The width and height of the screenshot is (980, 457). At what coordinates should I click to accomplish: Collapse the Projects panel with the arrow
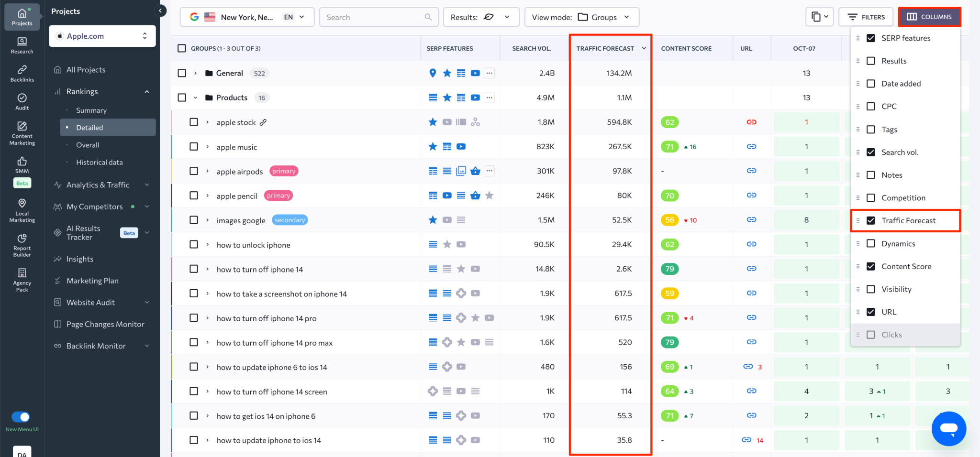[x=161, y=11]
